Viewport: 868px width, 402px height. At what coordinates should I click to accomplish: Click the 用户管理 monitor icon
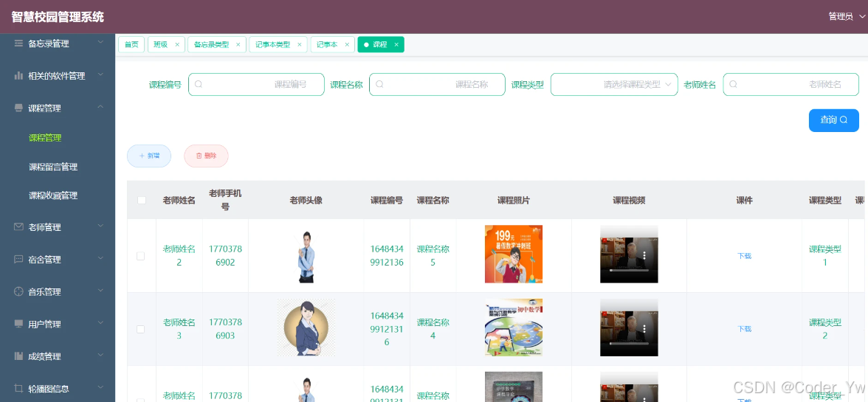[x=19, y=324]
